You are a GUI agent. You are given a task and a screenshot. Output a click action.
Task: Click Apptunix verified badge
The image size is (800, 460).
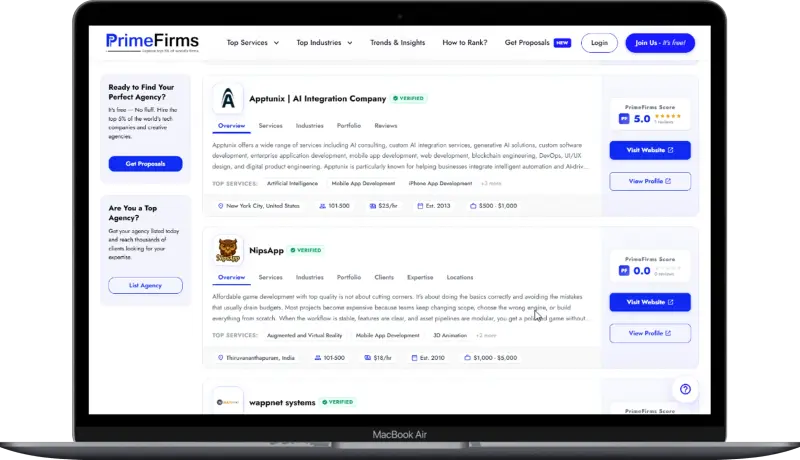[409, 98]
